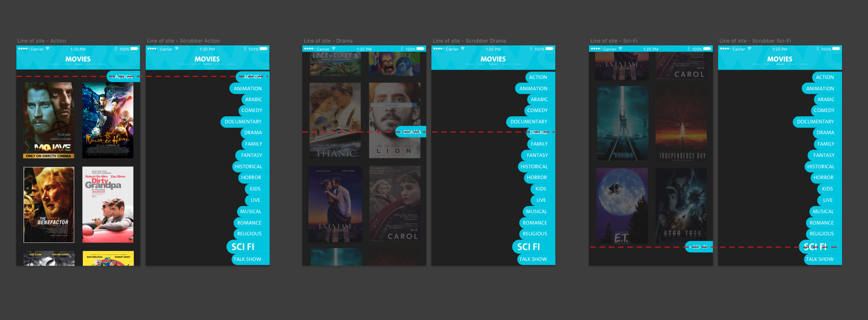Image resolution: width=868 pixels, height=320 pixels.
Task: Open The Benefactor movie poster
Action: [x=49, y=205]
